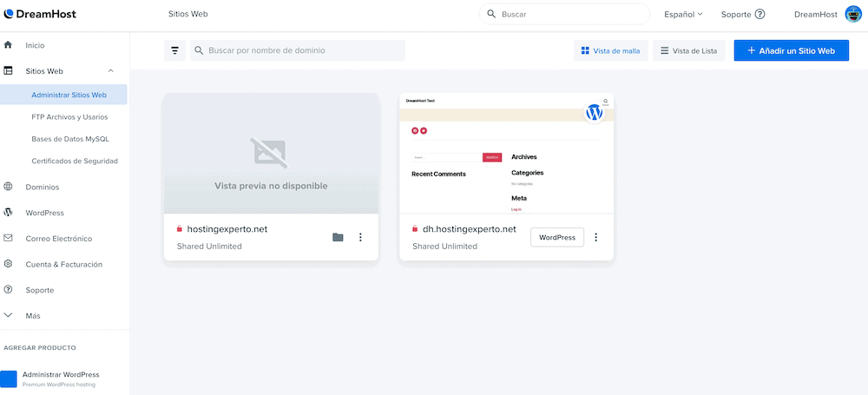Click Buscar por nombre de dominio field

point(298,50)
